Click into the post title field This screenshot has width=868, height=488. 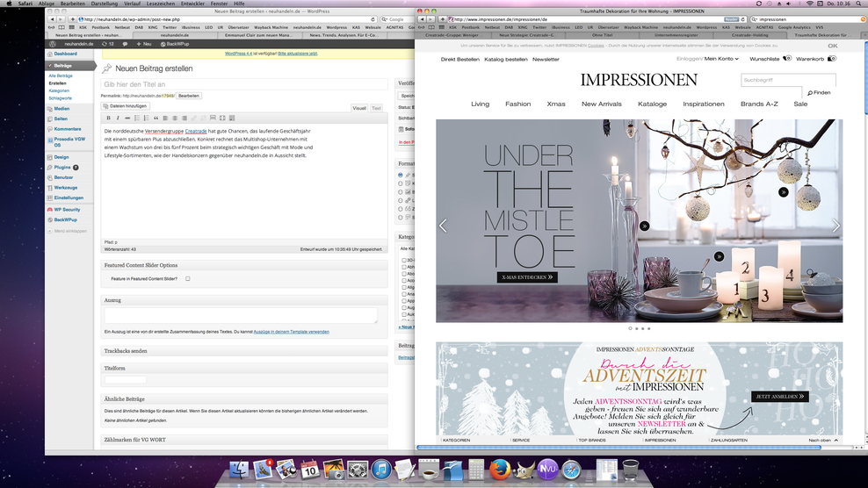pos(244,84)
